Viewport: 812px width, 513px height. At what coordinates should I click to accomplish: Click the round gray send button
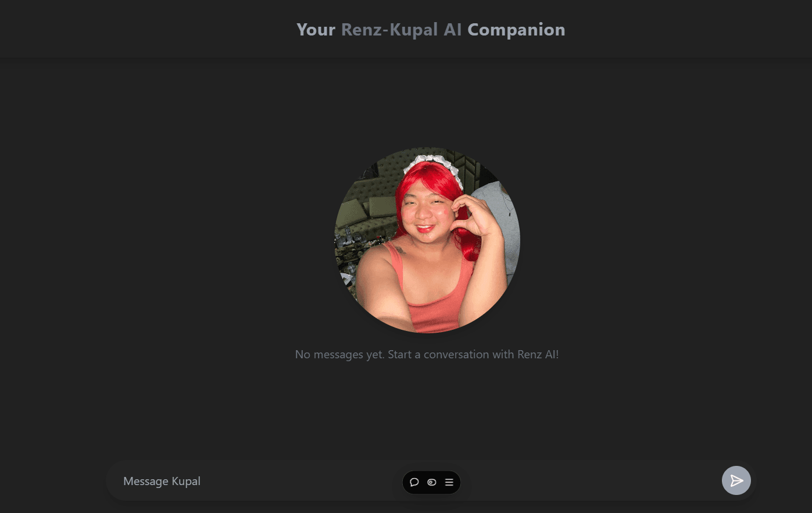(x=736, y=480)
